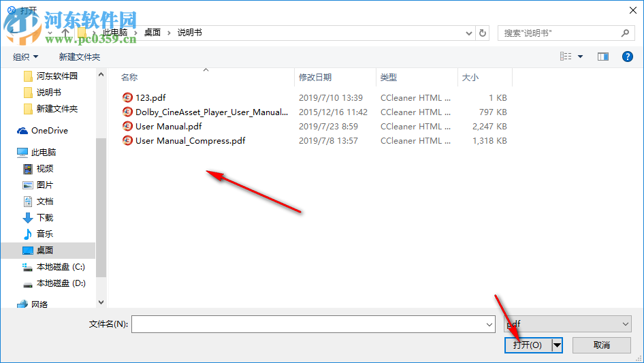Click the 2,247 KB size cell

[489, 127]
